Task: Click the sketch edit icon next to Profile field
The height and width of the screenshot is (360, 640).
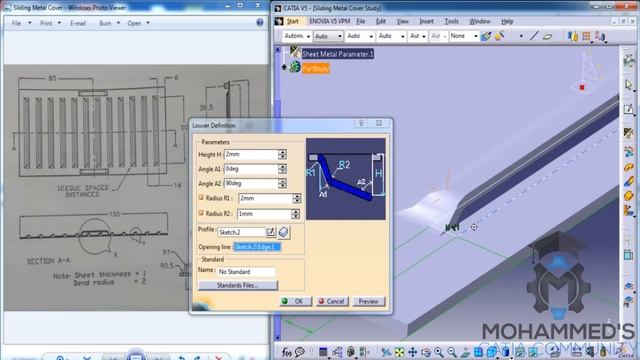Action: 271,232
